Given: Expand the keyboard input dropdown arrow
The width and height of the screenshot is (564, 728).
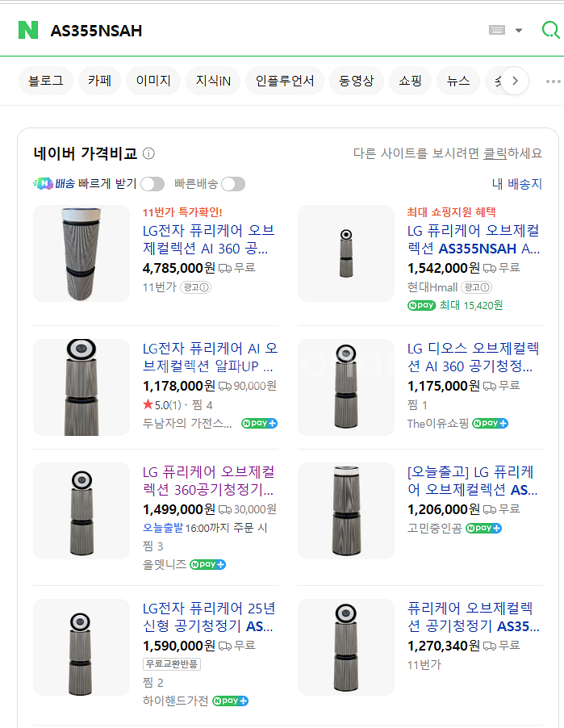Looking at the screenshot, I should (519, 31).
